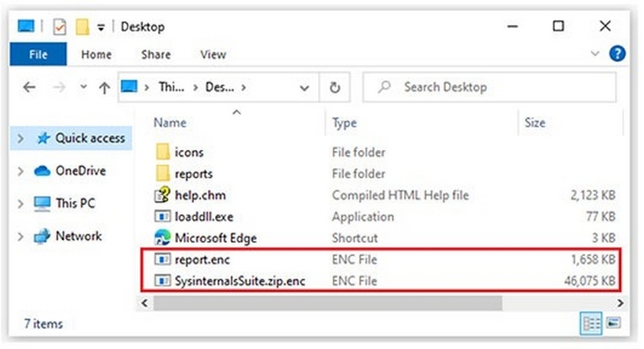
Task: Sort by the Size column header
Action: [535, 123]
